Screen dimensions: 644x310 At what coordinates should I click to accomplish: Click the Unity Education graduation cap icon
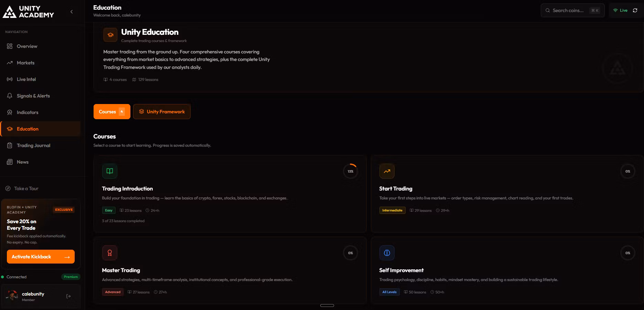tap(110, 35)
